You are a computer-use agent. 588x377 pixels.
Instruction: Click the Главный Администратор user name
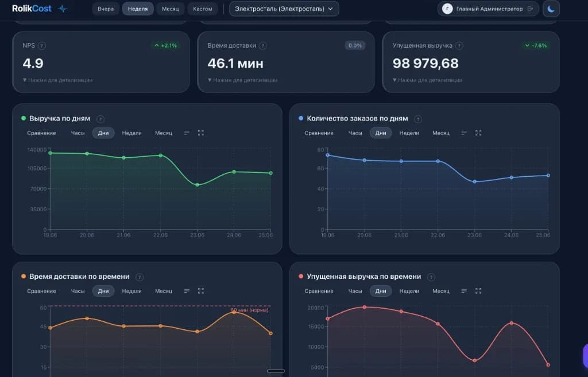pyautogui.click(x=489, y=9)
